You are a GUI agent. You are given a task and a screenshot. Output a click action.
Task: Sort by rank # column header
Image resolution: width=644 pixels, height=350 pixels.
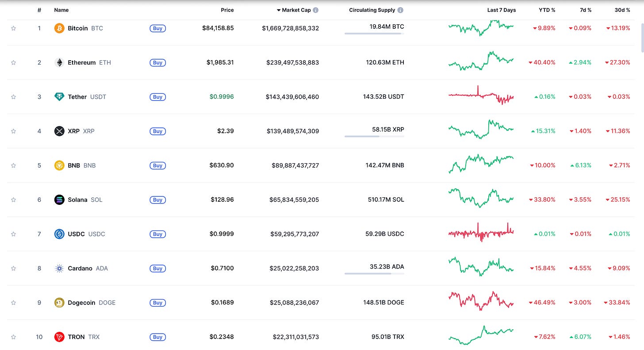(39, 10)
